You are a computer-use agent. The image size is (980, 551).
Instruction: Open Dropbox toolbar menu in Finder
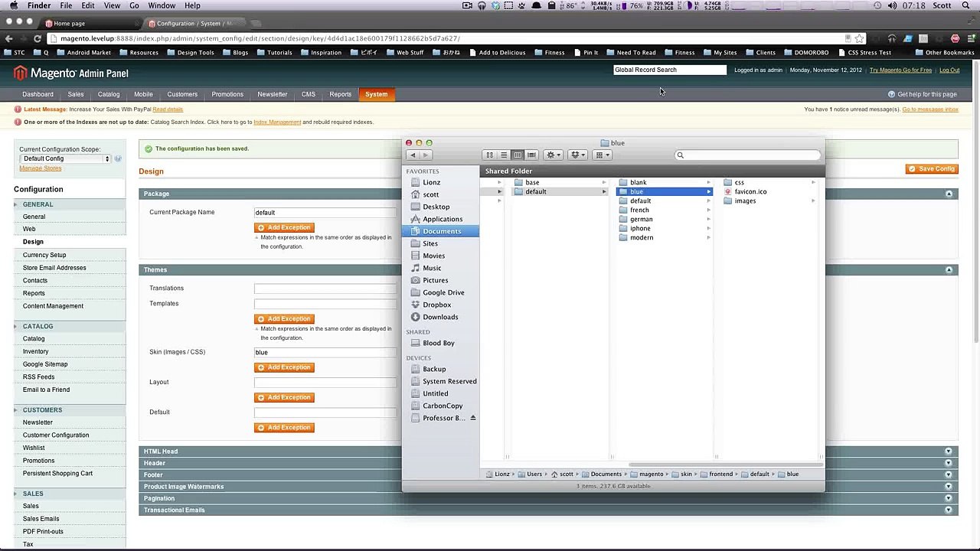pos(578,155)
